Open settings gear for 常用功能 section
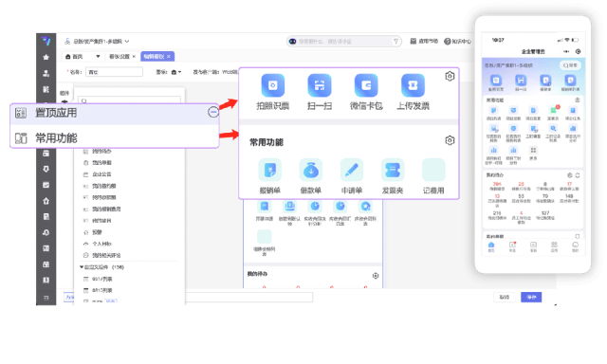The width and height of the screenshot is (607, 364). tap(450, 140)
